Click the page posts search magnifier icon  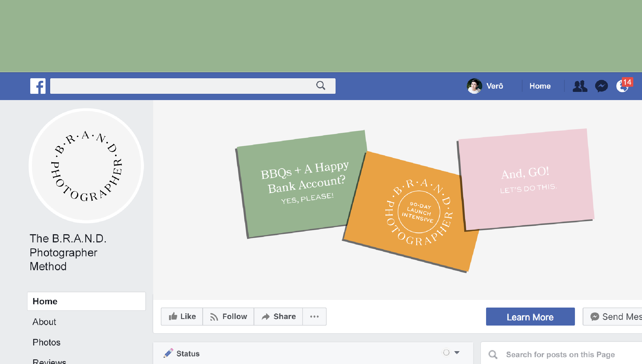[493, 354]
